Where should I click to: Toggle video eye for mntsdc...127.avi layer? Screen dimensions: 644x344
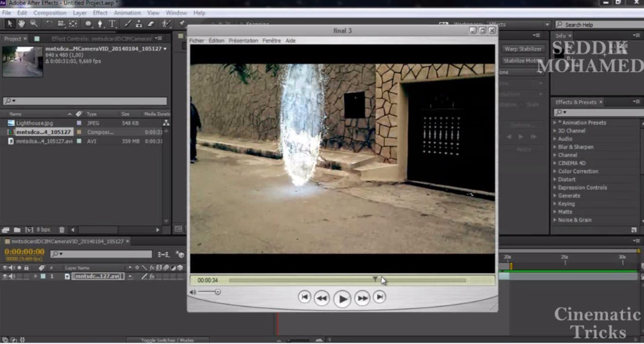coord(5,276)
